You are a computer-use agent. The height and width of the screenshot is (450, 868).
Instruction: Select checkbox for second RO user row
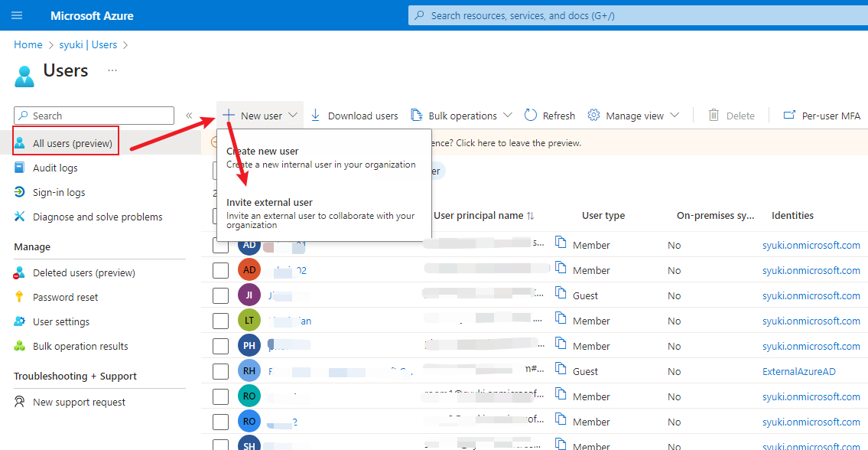[221, 422]
